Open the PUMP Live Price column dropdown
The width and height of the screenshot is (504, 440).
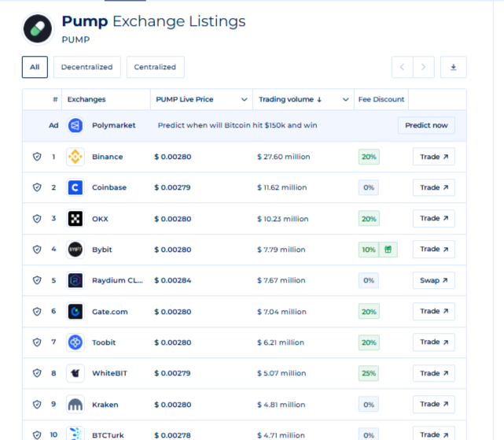[245, 99]
